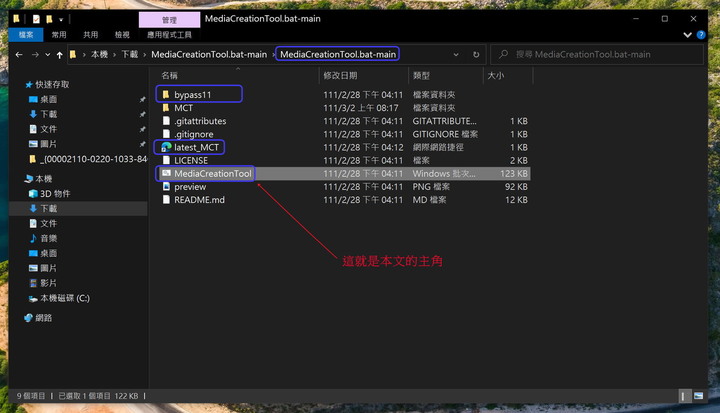This screenshot has height=413, width=720.
Task: Select the .gitignore file icon
Action: (166, 134)
